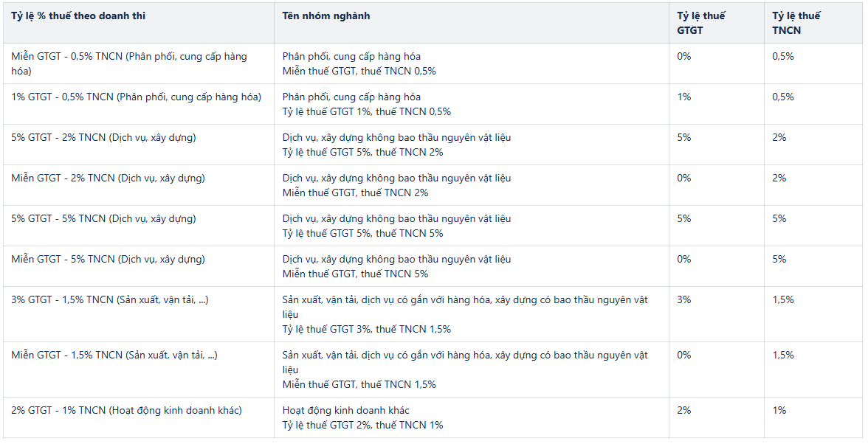Click the "Tỷ lệ thuế GTGT 3%, thuế TNCN 1,5%" text
Screen dimensions: 868x444
click(x=366, y=329)
